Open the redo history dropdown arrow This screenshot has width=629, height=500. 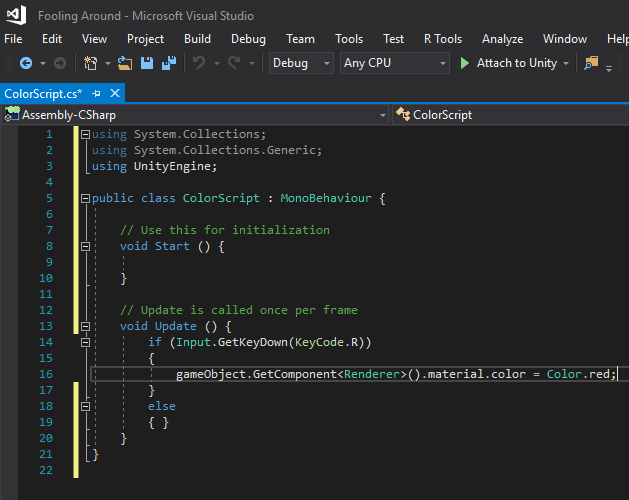252,63
